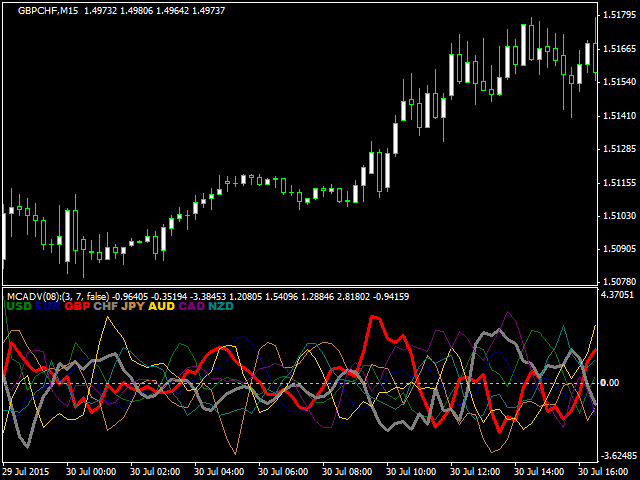Click price level 1.50780 on the price scale

[x=619, y=282]
